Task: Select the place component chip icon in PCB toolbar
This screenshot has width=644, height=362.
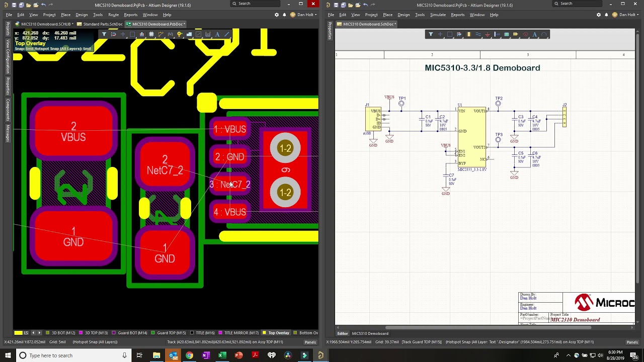Action: (151, 34)
